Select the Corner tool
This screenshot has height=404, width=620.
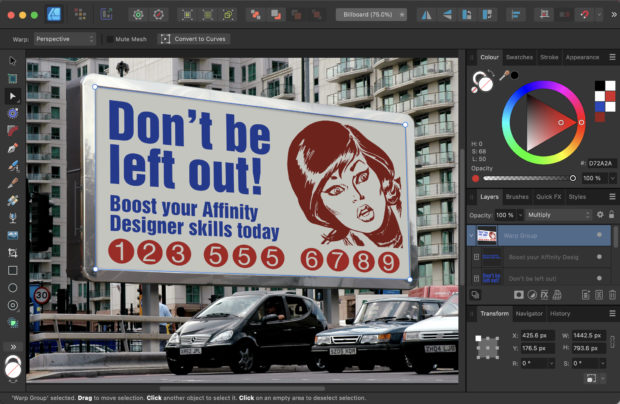[13, 131]
